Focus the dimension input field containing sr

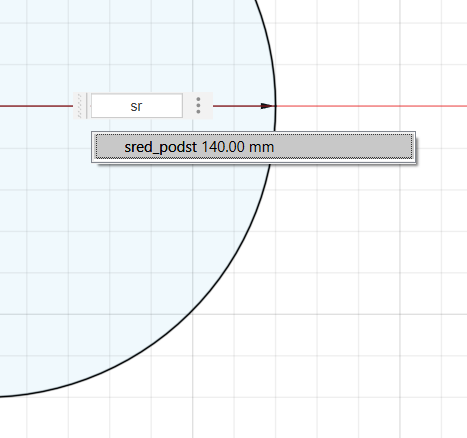pos(137,106)
